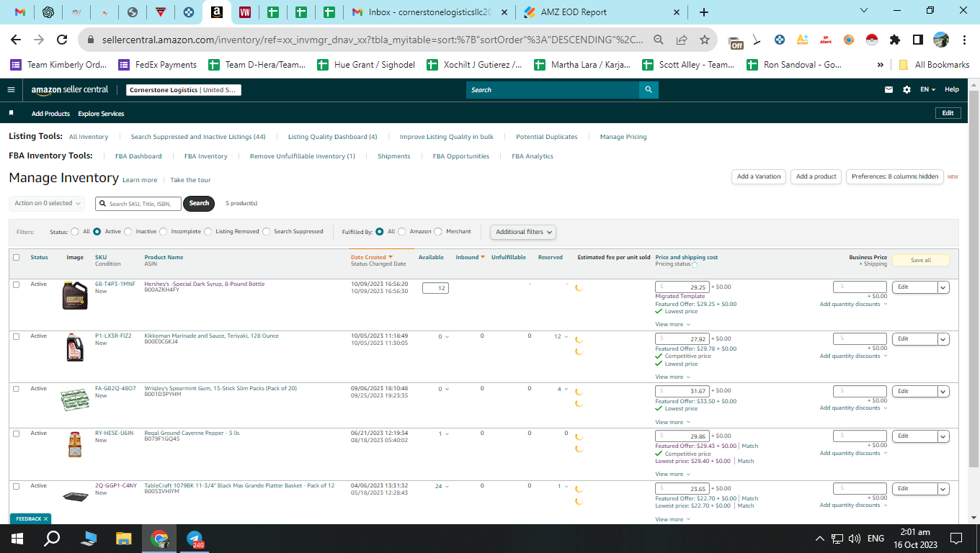
Task: Open Telegram from the taskbar
Action: tap(195, 538)
